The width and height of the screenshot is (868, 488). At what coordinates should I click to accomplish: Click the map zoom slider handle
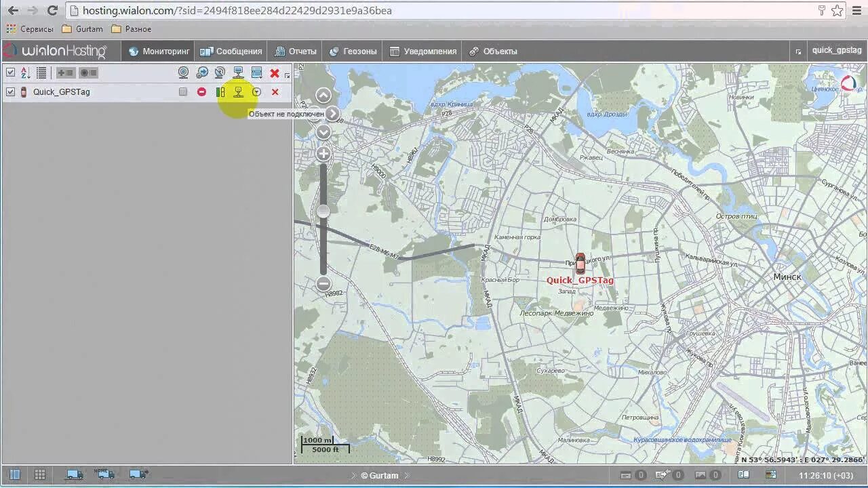tap(323, 211)
